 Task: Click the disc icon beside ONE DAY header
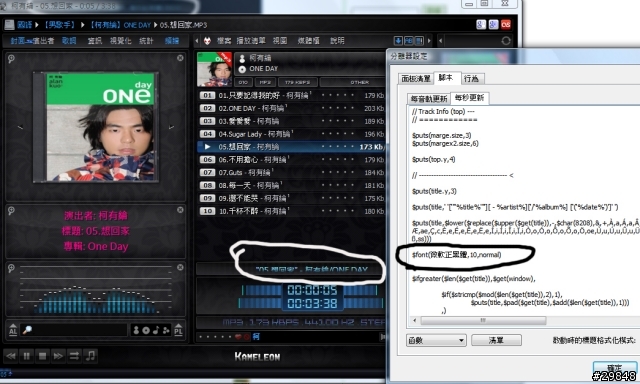coord(242,69)
